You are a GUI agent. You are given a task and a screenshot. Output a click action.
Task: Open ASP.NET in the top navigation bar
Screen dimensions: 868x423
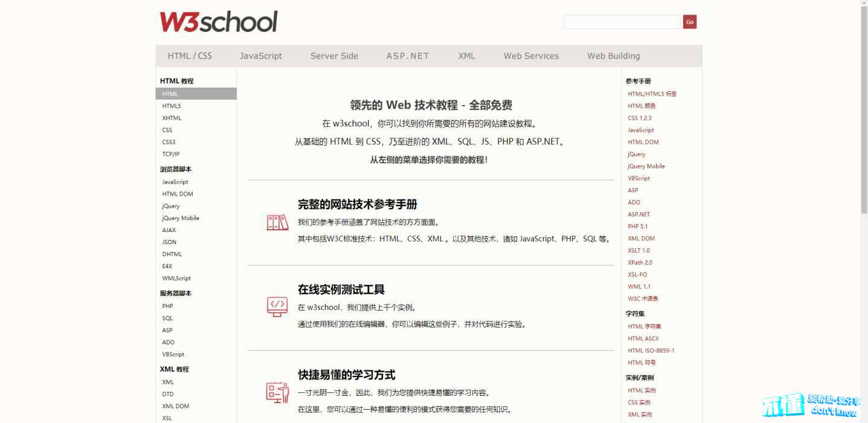(x=408, y=56)
